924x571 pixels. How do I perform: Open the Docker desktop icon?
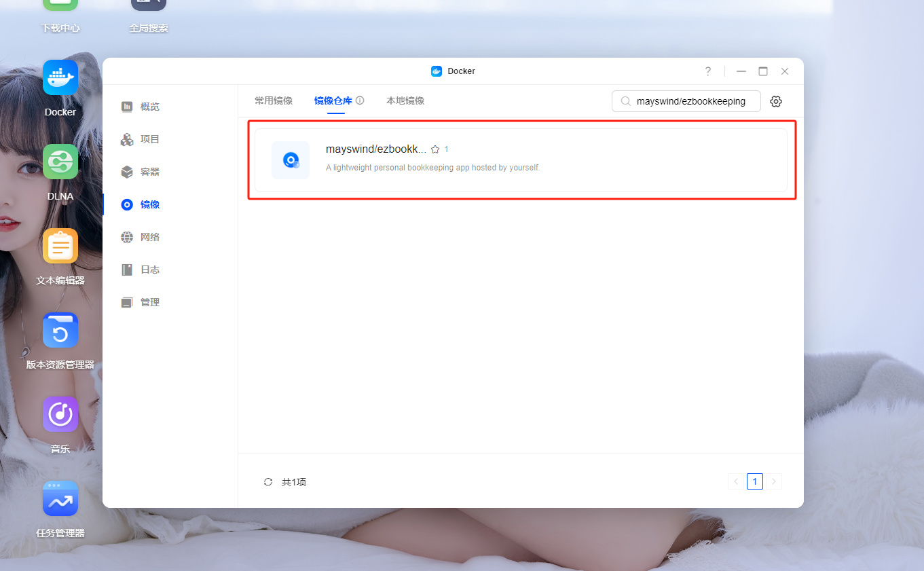click(x=60, y=77)
